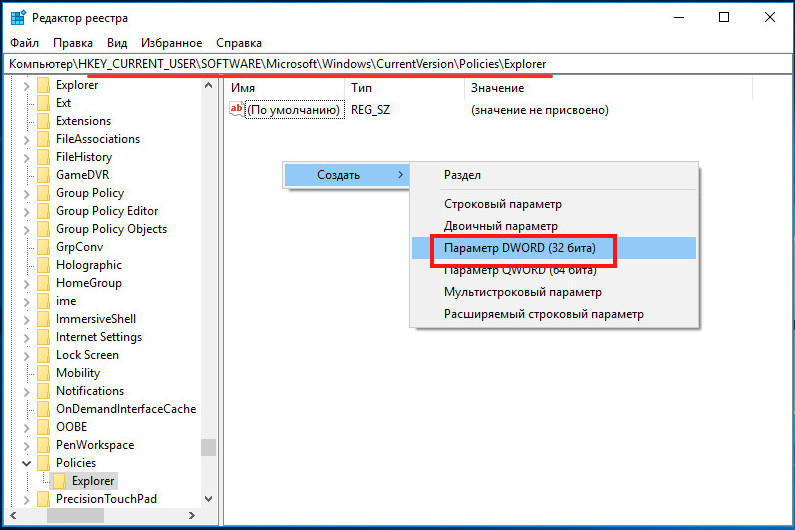This screenshot has height=530, width=795.
Task: Open the Избранное menu
Action: click(x=171, y=43)
